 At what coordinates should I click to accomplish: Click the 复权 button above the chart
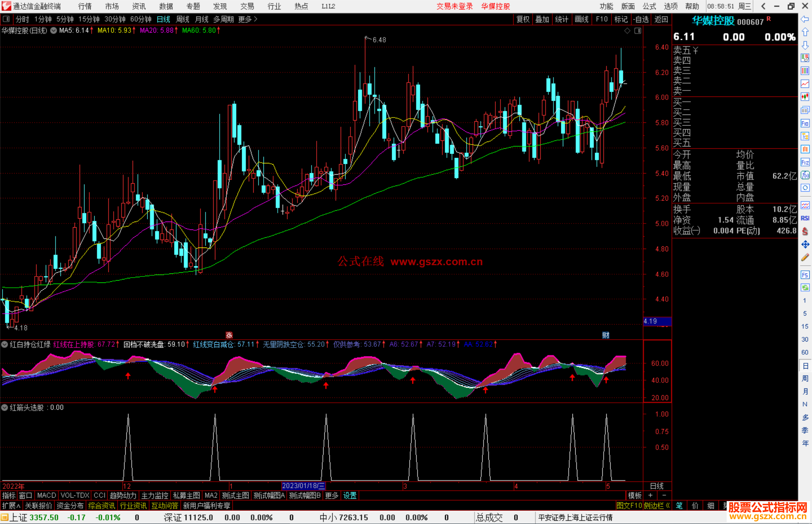[523, 19]
